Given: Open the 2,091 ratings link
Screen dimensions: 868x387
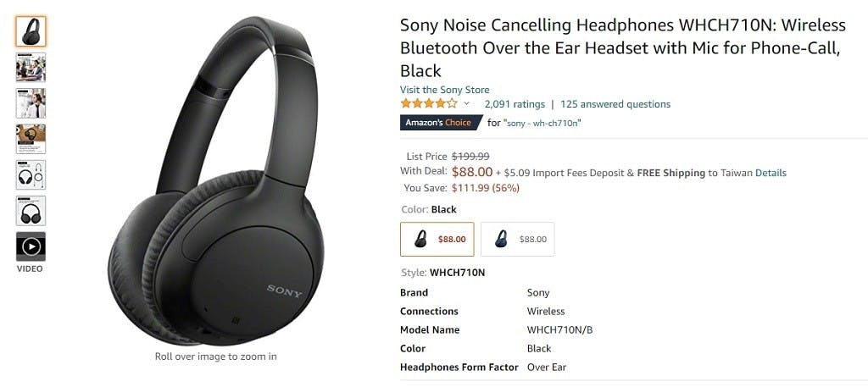Looking at the screenshot, I should 515,104.
